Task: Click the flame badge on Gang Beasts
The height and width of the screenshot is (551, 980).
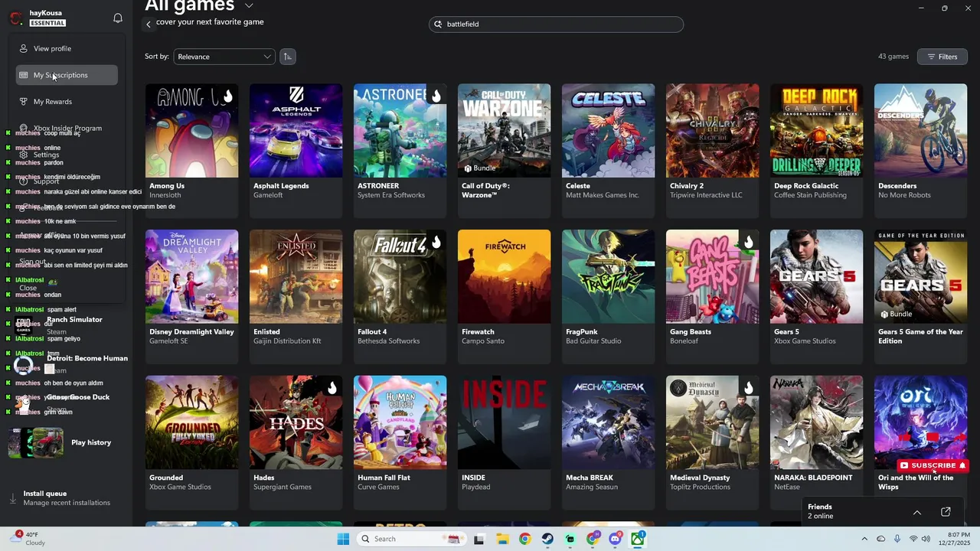Action: point(748,242)
